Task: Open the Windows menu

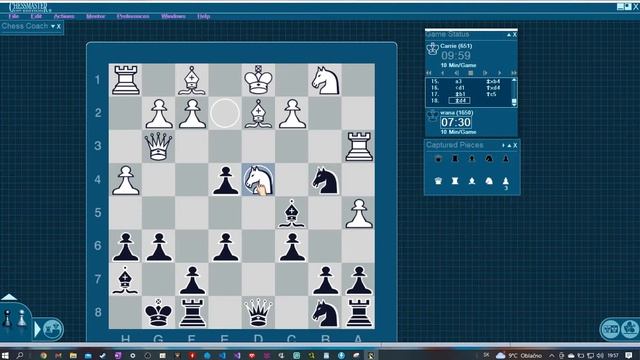Action: click(x=173, y=16)
